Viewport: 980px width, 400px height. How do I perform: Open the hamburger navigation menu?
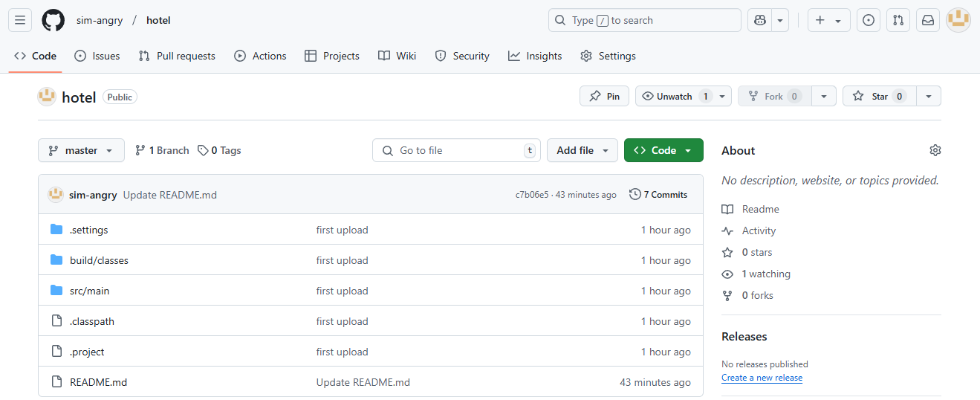point(20,20)
